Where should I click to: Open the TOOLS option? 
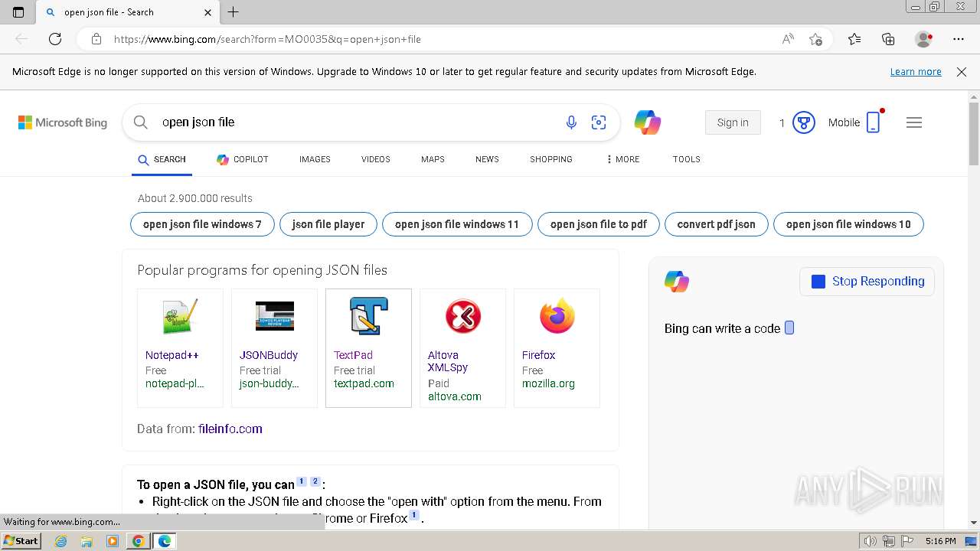[687, 159]
